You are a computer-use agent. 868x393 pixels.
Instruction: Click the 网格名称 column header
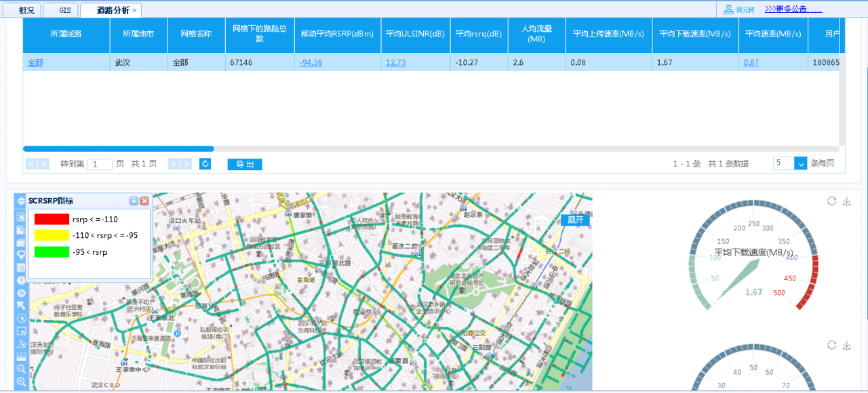click(x=196, y=34)
